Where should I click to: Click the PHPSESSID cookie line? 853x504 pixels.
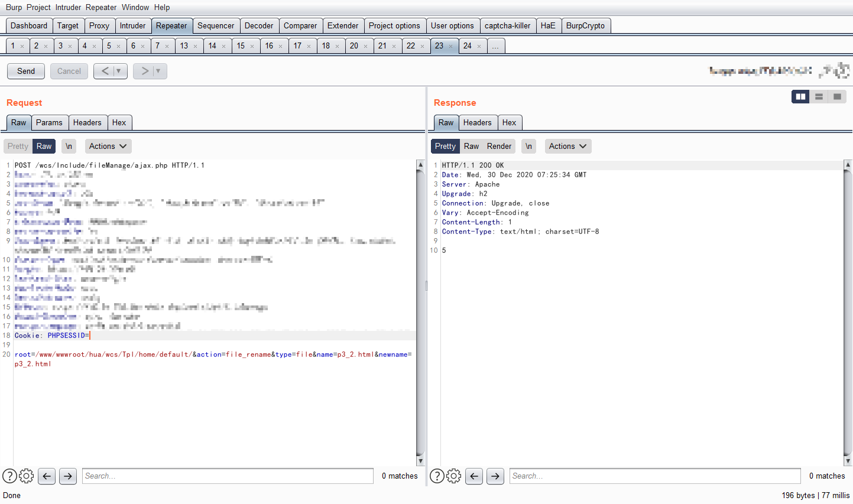215,336
